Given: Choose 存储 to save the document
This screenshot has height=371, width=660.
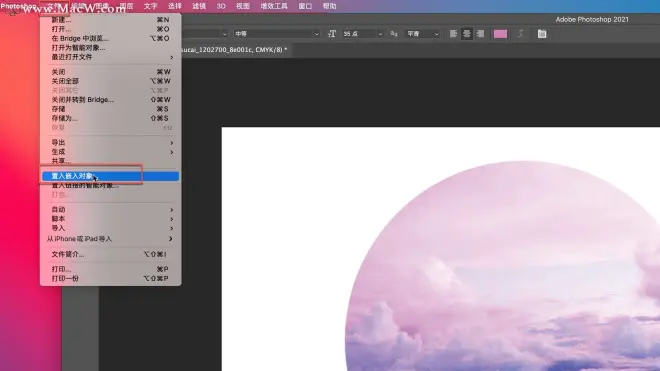Looking at the screenshot, I should pos(111,109).
